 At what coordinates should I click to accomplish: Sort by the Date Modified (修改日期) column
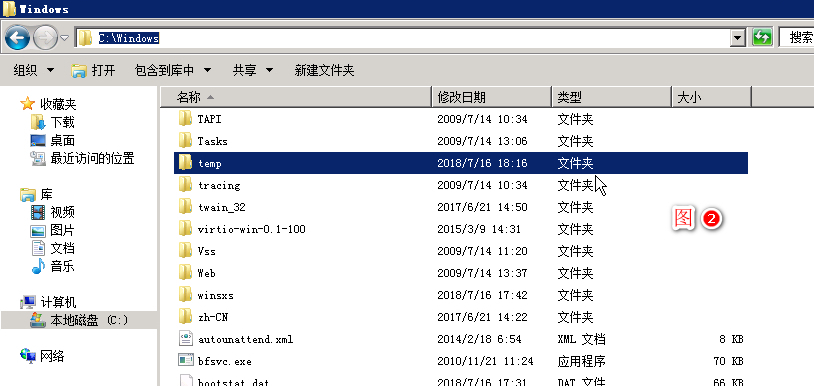click(492, 97)
